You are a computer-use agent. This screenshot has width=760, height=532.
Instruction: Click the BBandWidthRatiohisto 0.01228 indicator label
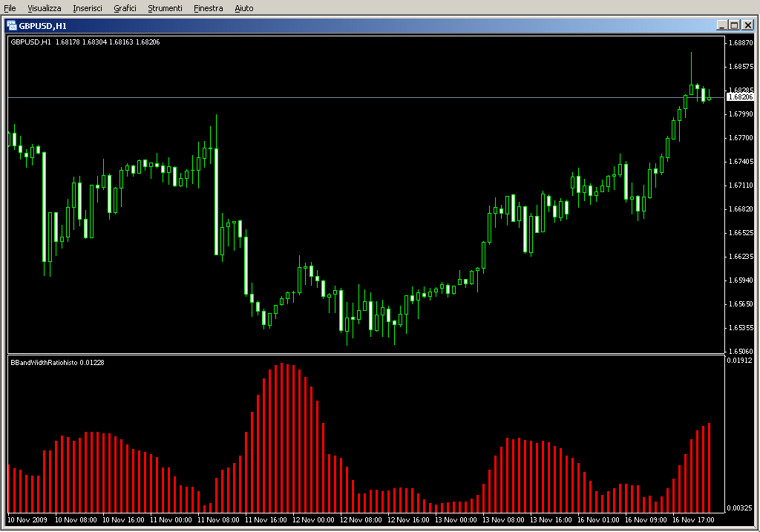pos(57,362)
